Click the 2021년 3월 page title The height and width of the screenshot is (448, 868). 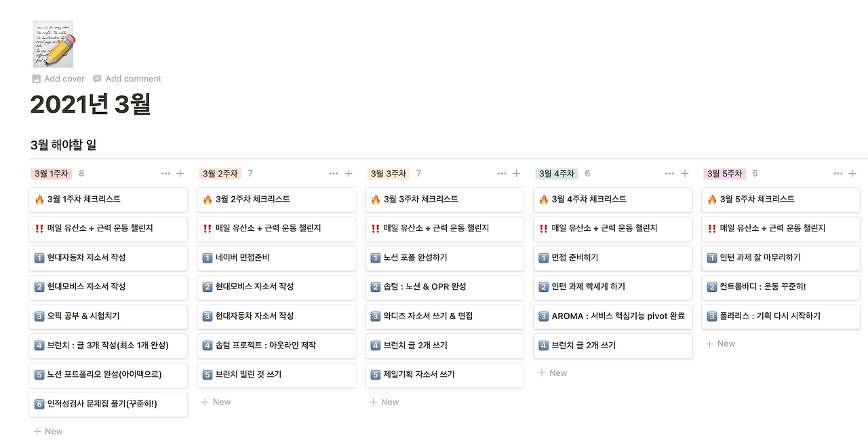coord(90,105)
